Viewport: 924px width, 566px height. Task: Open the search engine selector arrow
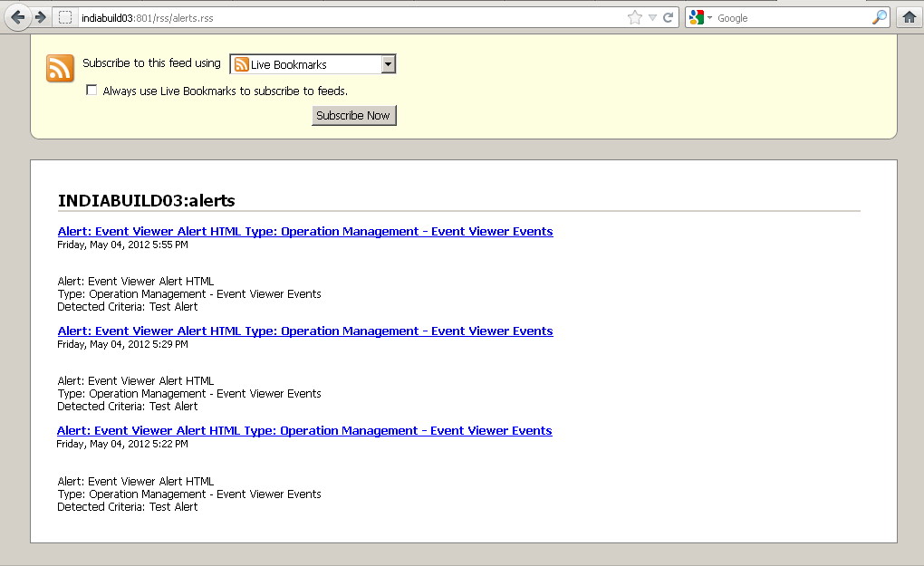[710, 17]
